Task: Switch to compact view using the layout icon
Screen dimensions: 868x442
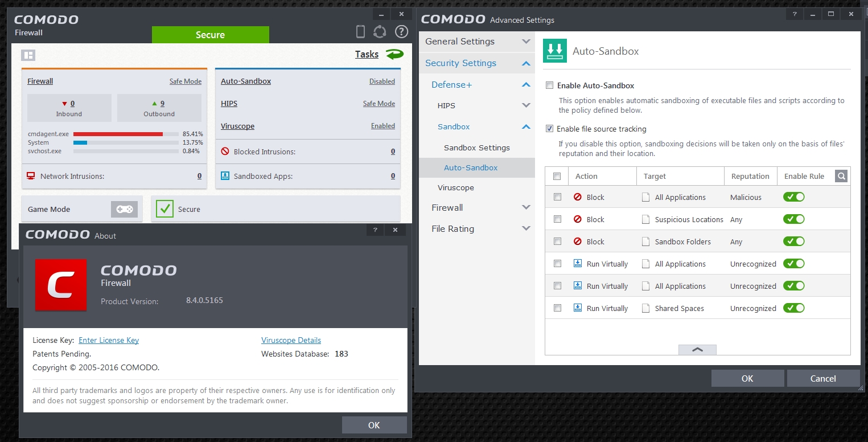Action: pyautogui.click(x=28, y=55)
